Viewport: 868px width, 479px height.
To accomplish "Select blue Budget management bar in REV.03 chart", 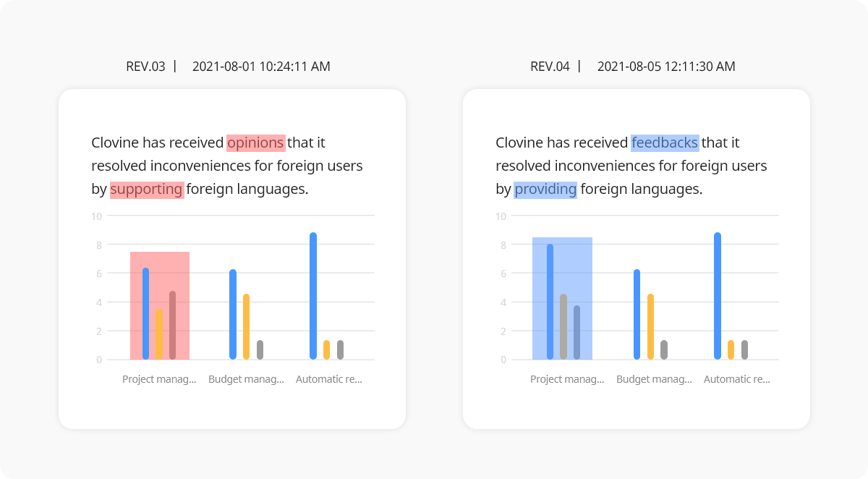I will click(233, 314).
